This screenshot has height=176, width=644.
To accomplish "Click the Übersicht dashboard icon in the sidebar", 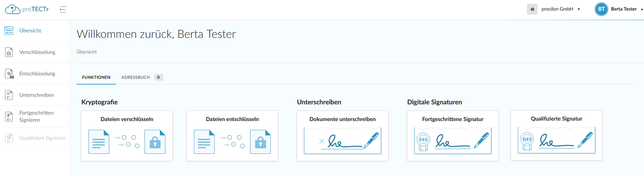I will (9, 31).
